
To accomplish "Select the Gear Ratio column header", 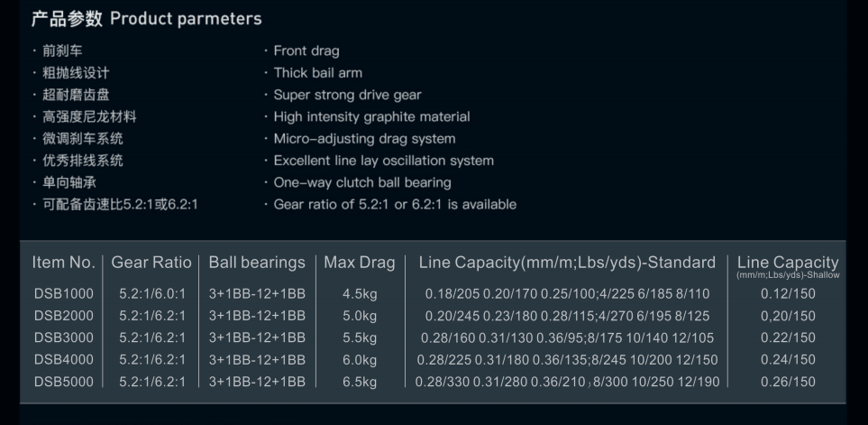I will tap(151, 263).
